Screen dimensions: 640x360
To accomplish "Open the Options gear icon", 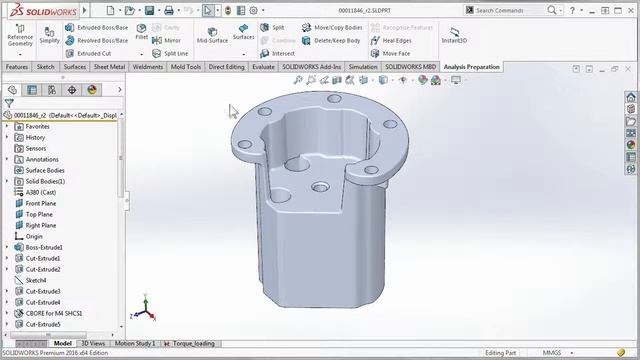I will (x=253, y=10).
